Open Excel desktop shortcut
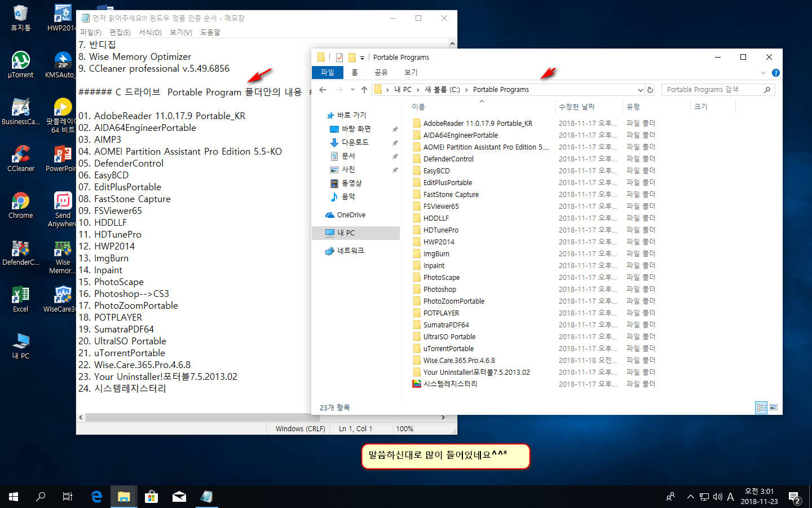812x508 pixels. (x=20, y=298)
